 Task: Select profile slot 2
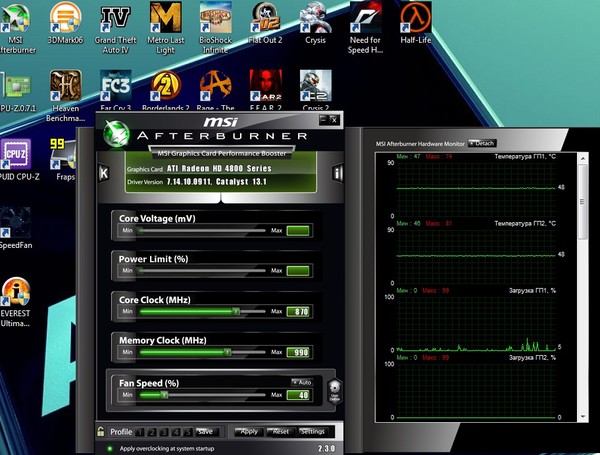pyautogui.click(x=152, y=432)
